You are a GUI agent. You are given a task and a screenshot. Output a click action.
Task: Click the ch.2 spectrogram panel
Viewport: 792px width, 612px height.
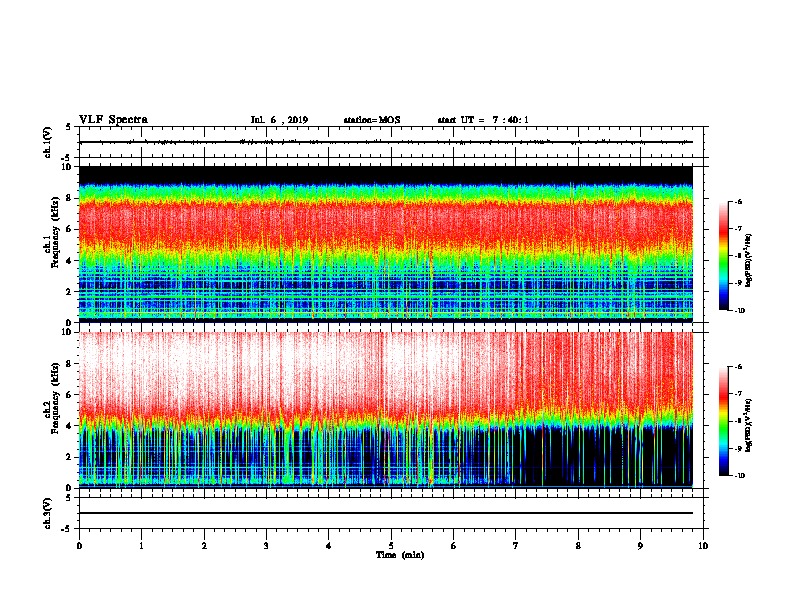click(x=386, y=410)
